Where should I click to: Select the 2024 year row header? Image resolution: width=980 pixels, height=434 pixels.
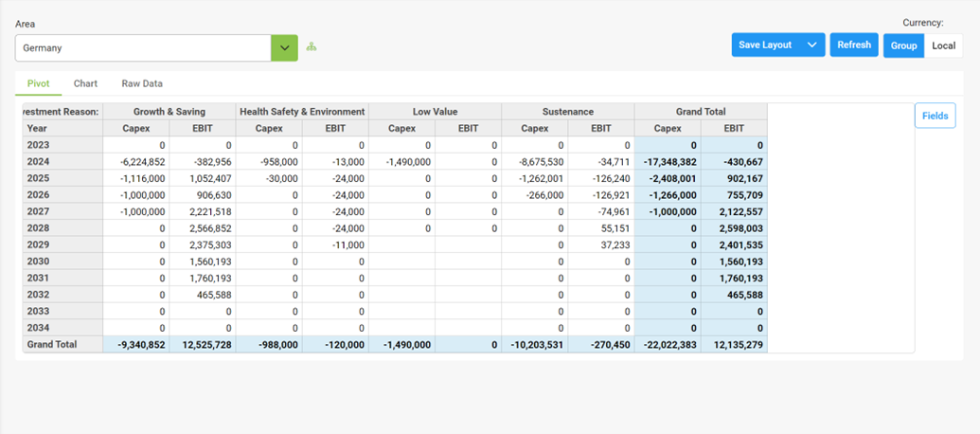[62, 161]
